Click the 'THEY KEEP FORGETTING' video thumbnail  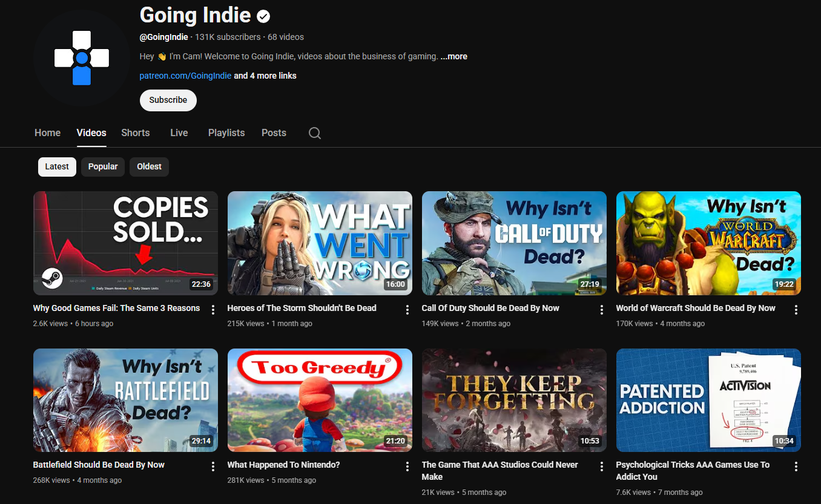coord(514,400)
